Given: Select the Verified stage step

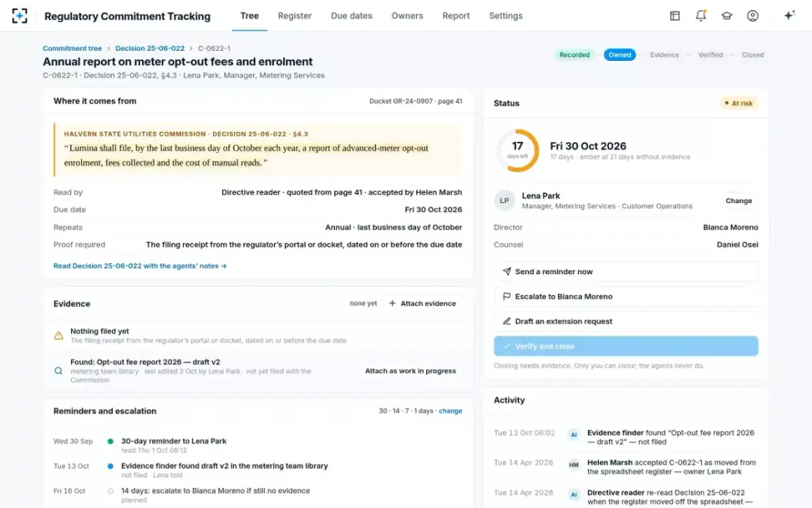Looking at the screenshot, I should click(710, 55).
